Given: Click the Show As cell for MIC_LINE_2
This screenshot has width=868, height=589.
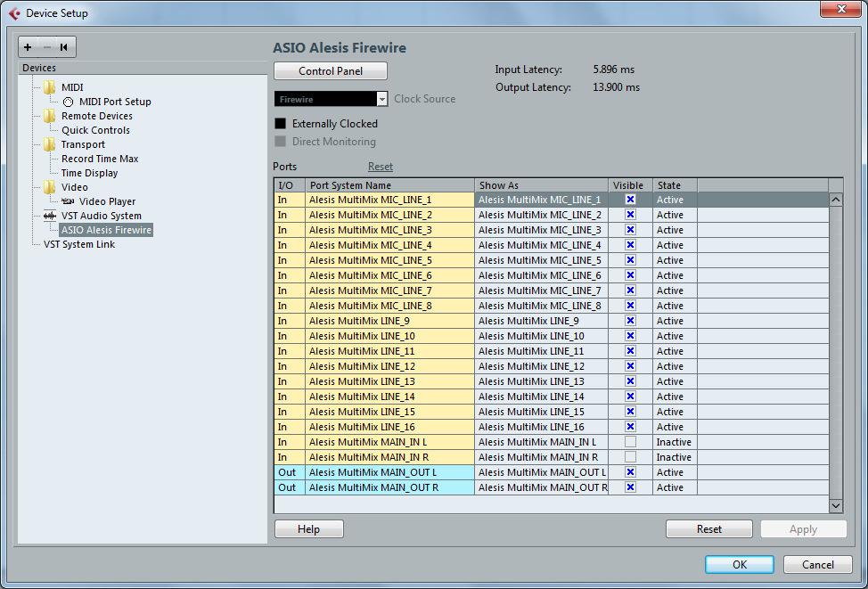Looking at the screenshot, I should coord(542,215).
